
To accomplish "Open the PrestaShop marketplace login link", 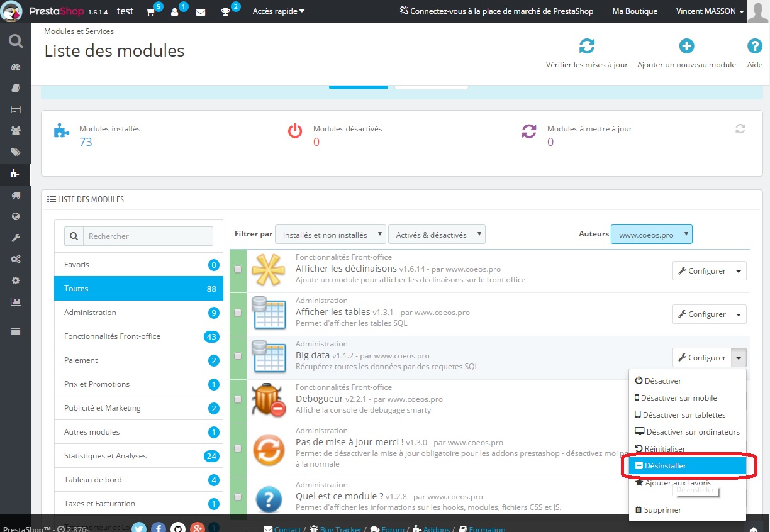I will pos(496,11).
